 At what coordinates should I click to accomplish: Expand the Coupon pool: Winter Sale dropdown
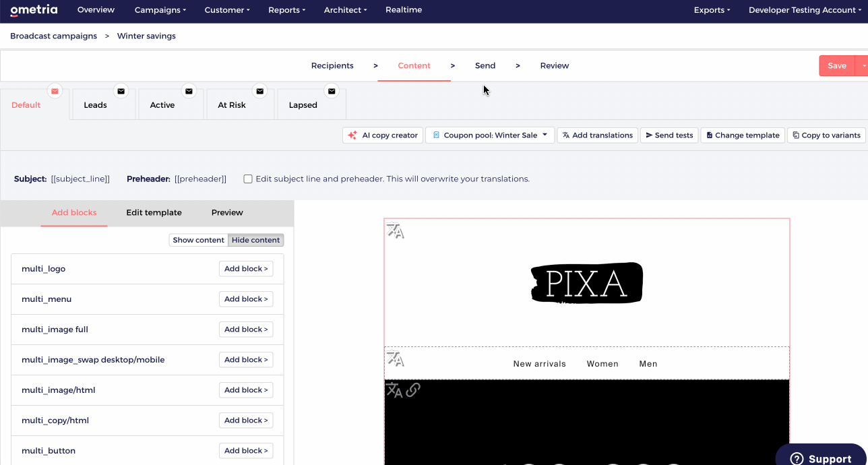pos(490,135)
